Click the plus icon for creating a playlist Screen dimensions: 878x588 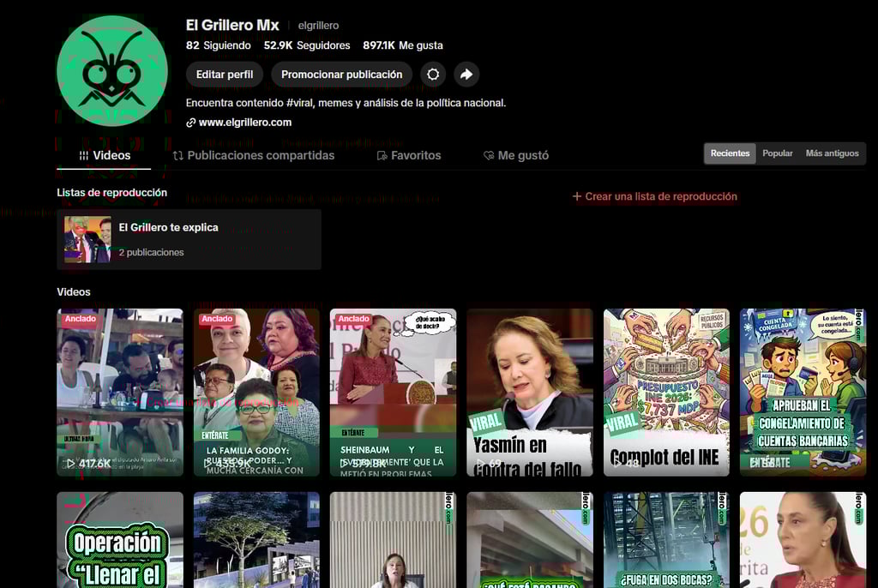(x=577, y=196)
